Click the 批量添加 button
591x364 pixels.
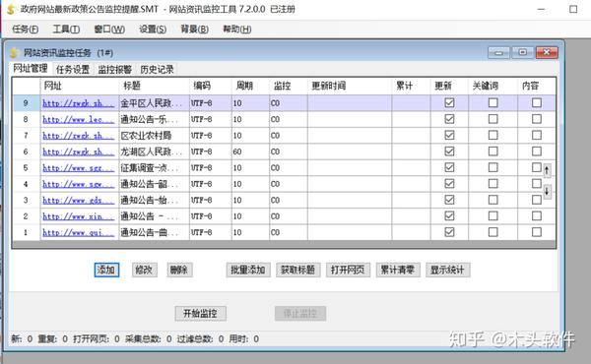(248, 270)
